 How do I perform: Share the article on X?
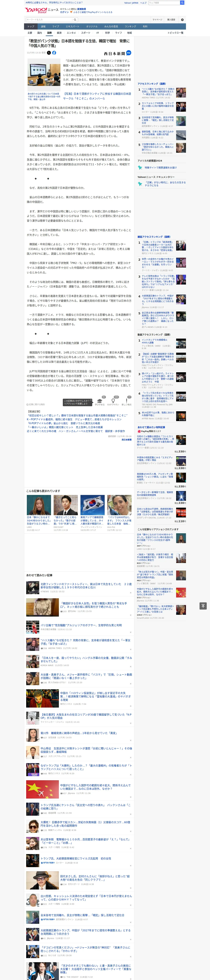pos(49,53)
